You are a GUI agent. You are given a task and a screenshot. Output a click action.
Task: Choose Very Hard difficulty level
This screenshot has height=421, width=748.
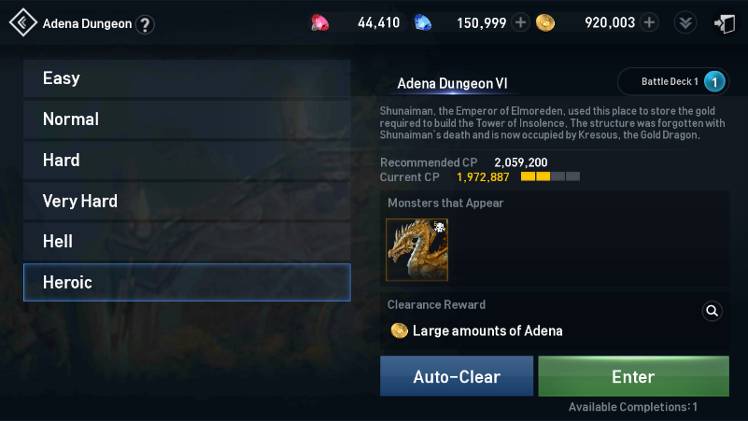(x=187, y=201)
